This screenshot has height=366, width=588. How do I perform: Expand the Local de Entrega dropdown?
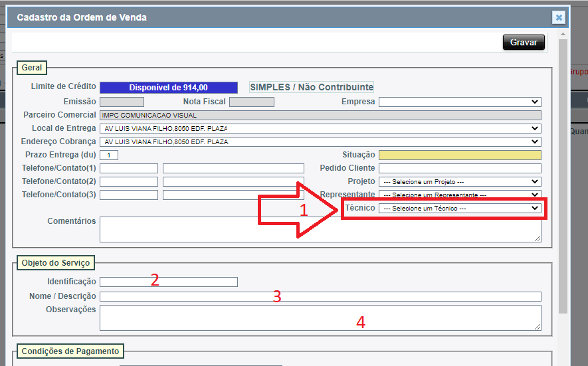pos(320,129)
